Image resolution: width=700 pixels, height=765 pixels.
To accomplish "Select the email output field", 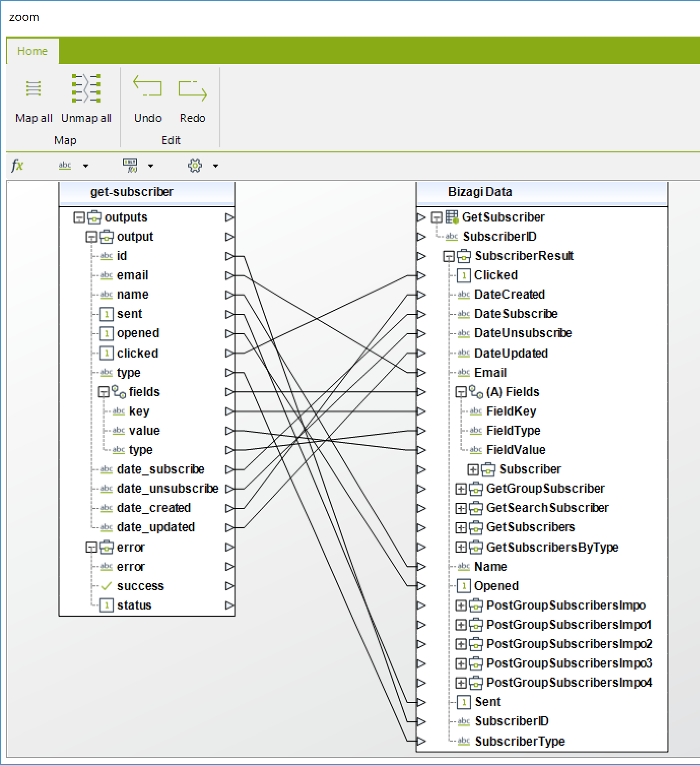I will point(132,275).
